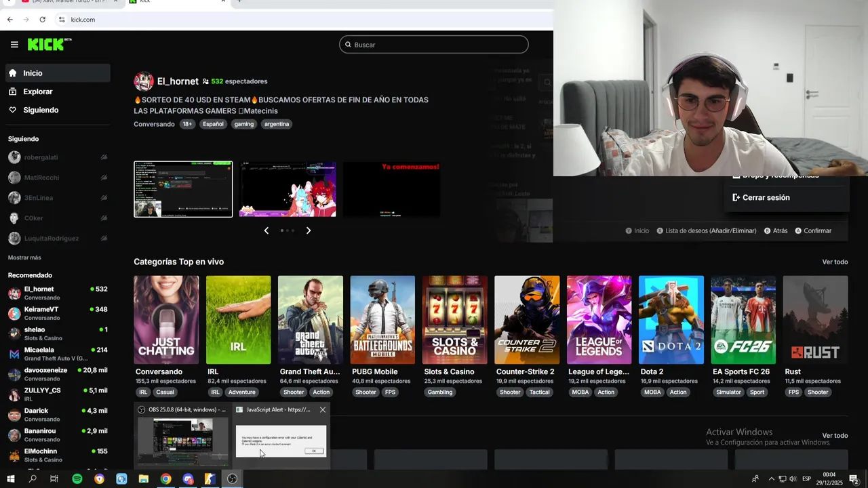Open File Explorer from taskbar
This screenshot has height=488, width=868.
tap(144, 479)
